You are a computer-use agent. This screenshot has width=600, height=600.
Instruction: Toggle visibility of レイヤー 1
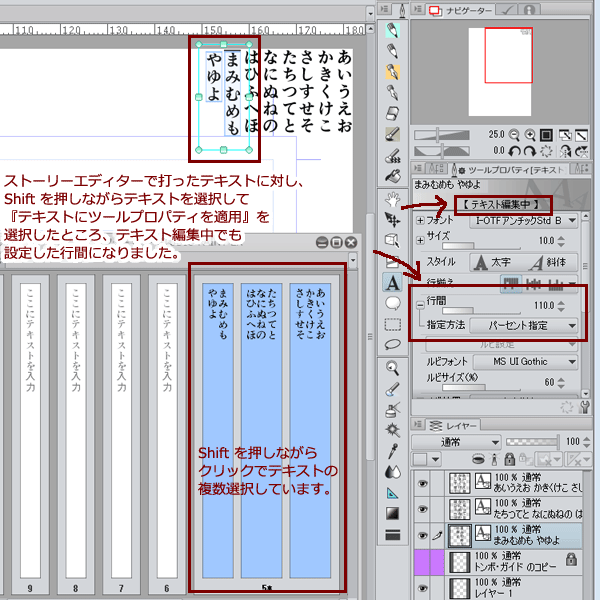click(x=422, y=588)
